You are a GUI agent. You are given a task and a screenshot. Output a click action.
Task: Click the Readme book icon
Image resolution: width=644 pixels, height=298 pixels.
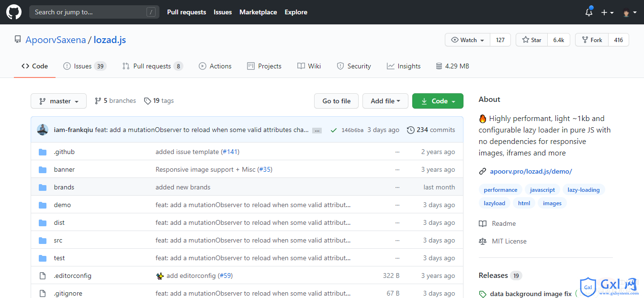[x=483, y=223]
